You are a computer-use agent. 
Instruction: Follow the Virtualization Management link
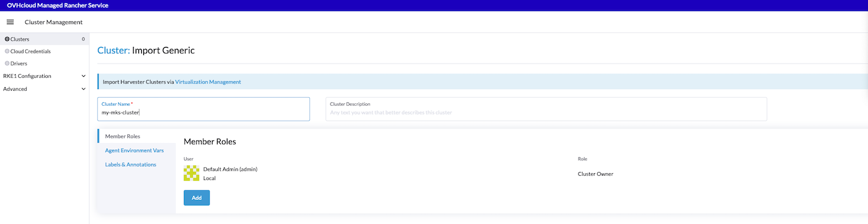tap(208, 82)
